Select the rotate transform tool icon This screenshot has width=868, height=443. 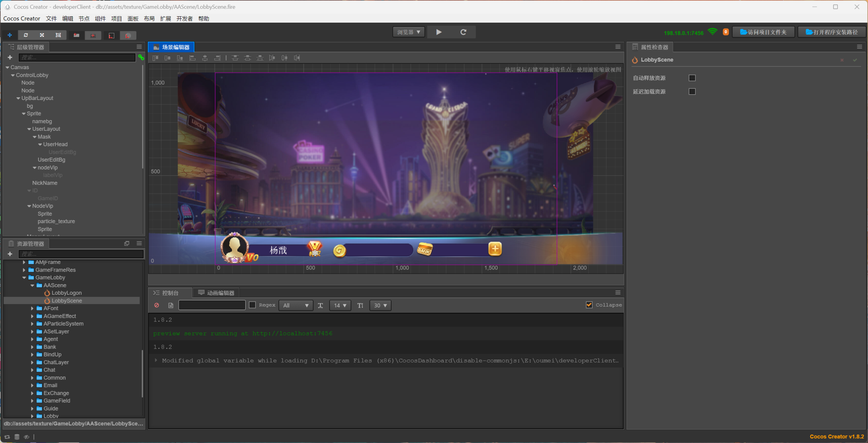(26, 35)
